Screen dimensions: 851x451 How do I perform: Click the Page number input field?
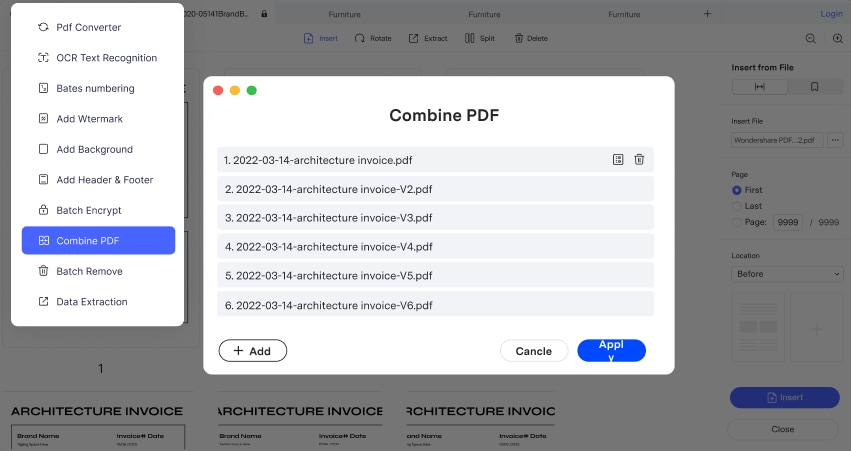pos(786,222)
